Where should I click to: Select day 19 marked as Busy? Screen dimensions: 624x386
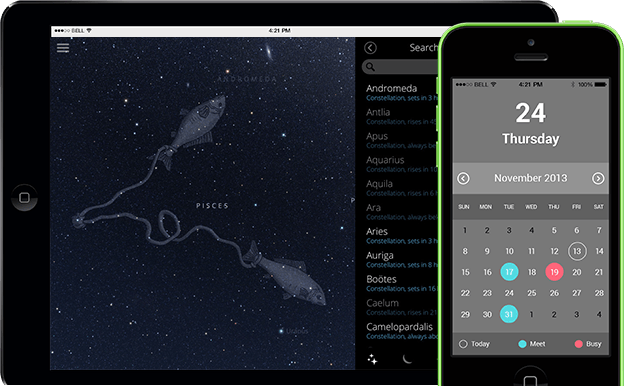[x=554, y=272]
